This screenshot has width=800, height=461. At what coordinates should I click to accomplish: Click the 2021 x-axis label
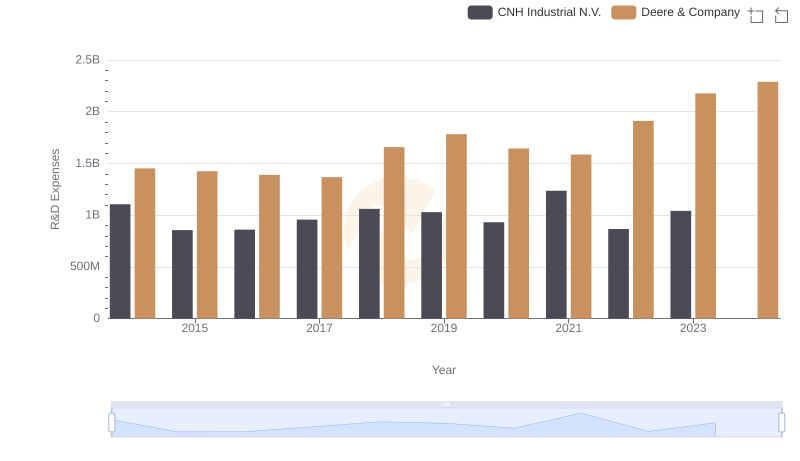click(x=568, y=328)
